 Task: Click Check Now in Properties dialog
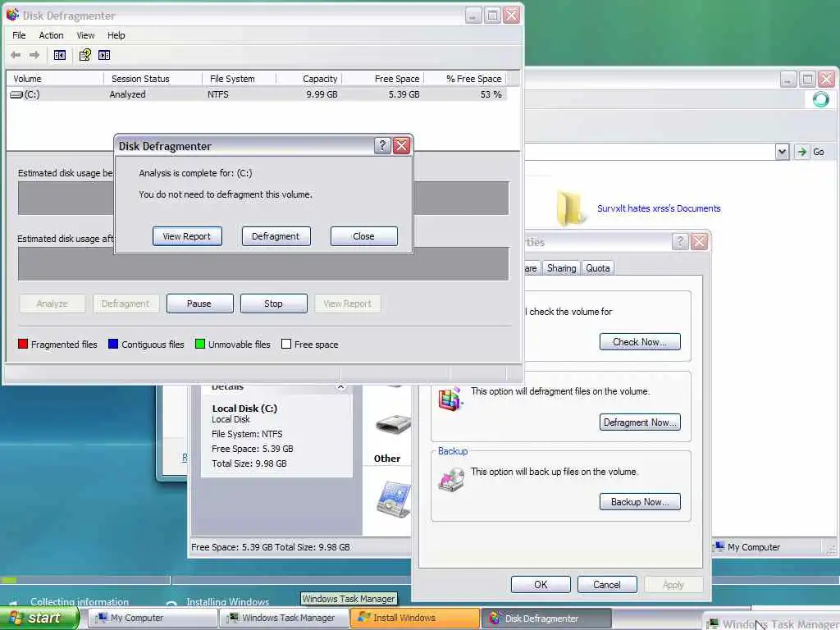pyautogui.click(x=640, y=342)
